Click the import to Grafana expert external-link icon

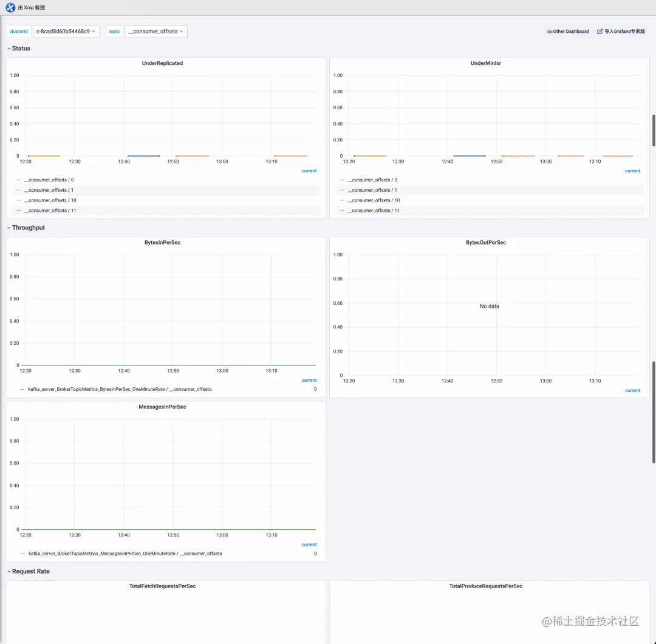coord(600,32)
